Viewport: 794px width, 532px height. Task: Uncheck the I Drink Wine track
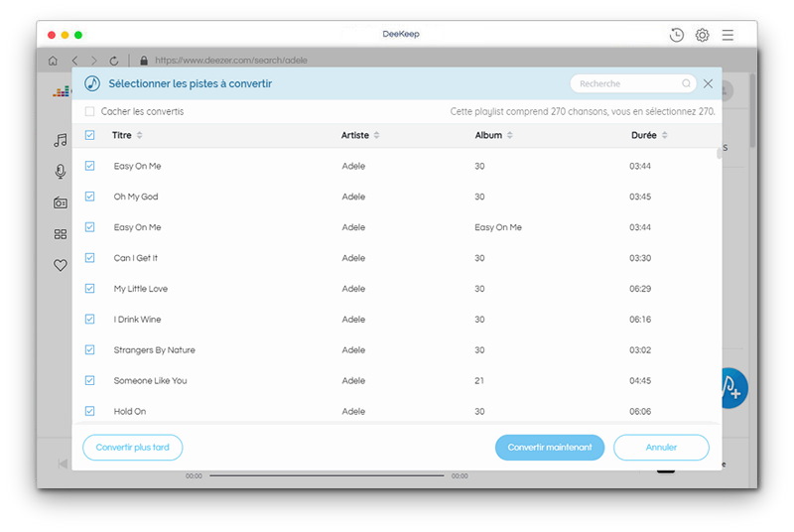89,319
